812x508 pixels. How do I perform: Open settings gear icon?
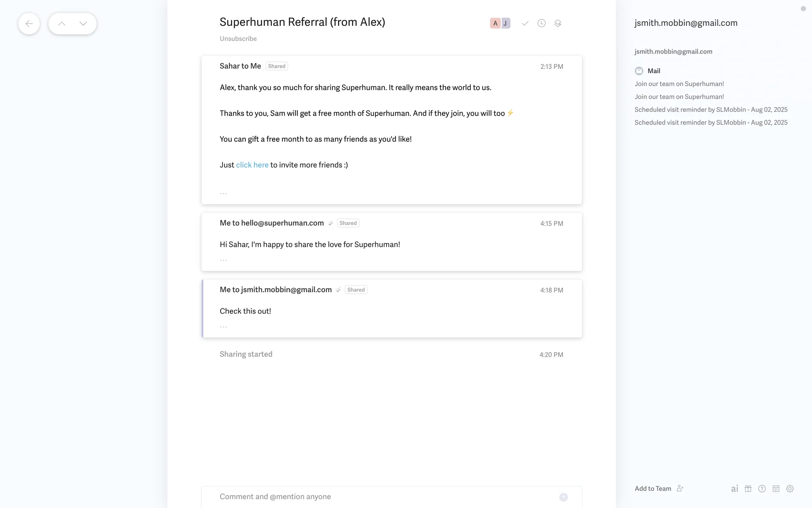(790, 489)
